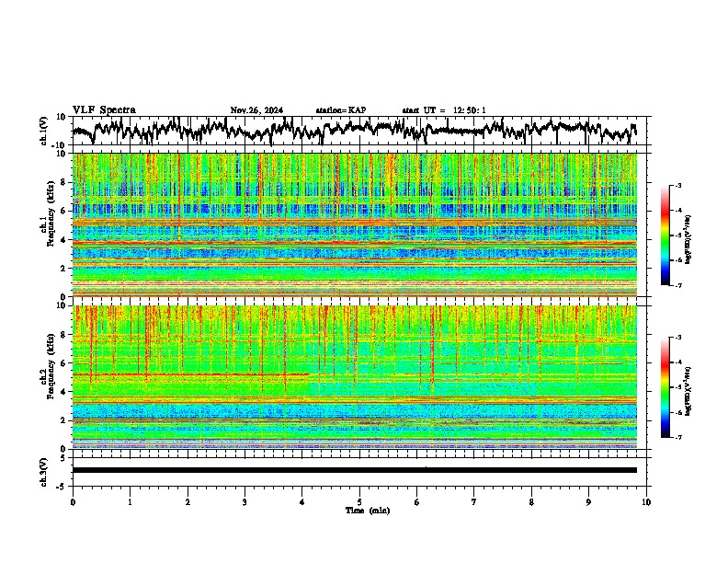The height and width of the screenshot is (563, 728).
Task: Click the "Time (min)" axis label
Action: pos(368,511)
